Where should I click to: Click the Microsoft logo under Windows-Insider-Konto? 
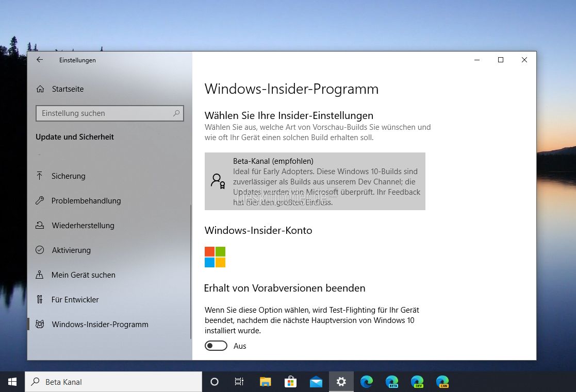point(215,257)
